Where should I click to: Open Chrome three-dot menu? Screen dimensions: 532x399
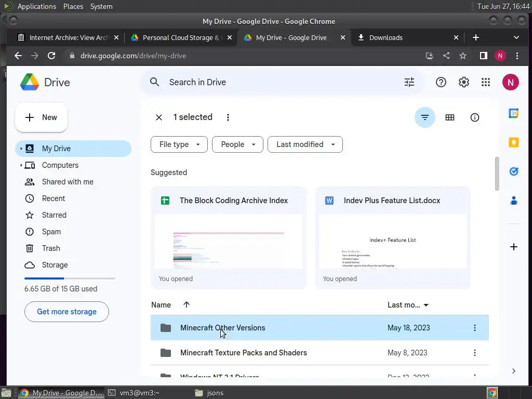pos(517,56)
